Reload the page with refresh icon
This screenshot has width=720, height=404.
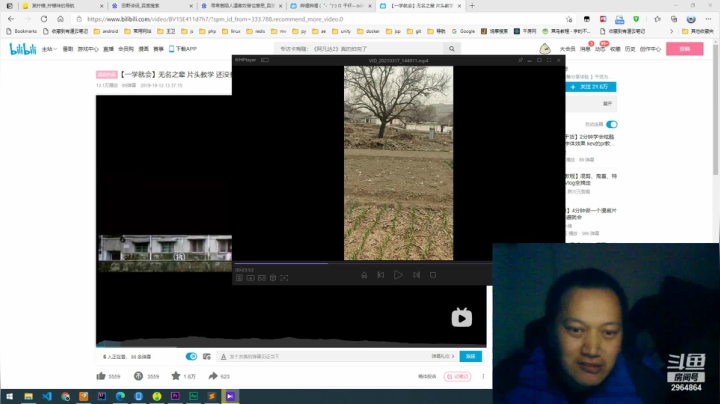pos(44,19)
